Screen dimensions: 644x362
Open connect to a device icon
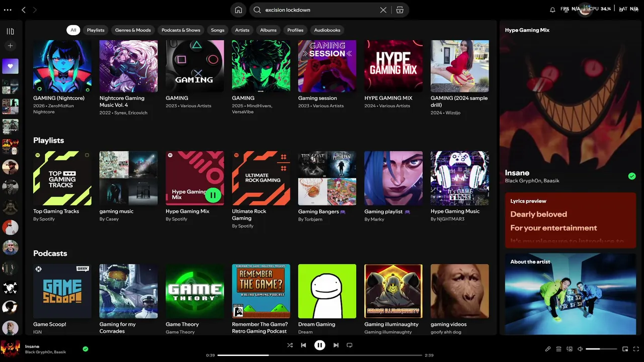(570, 349)
